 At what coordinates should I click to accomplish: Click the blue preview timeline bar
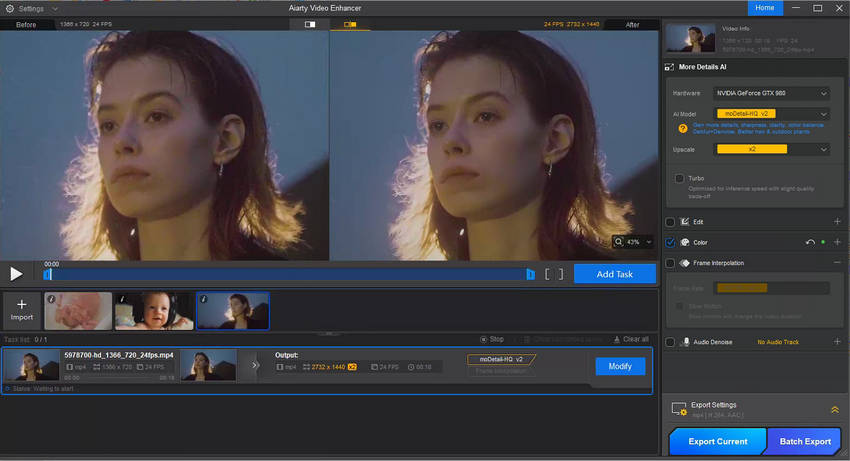point(288,275)
